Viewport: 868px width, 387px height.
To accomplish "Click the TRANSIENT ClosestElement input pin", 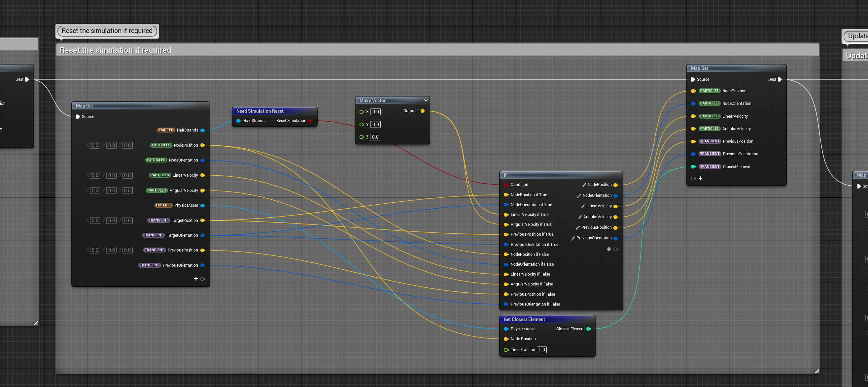I will [x=693, y=166].
